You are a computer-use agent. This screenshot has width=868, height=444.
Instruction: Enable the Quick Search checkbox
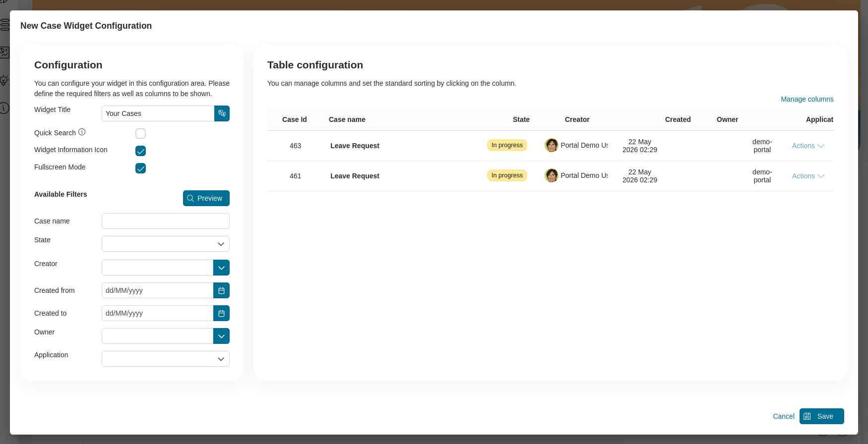coord(140,133)
